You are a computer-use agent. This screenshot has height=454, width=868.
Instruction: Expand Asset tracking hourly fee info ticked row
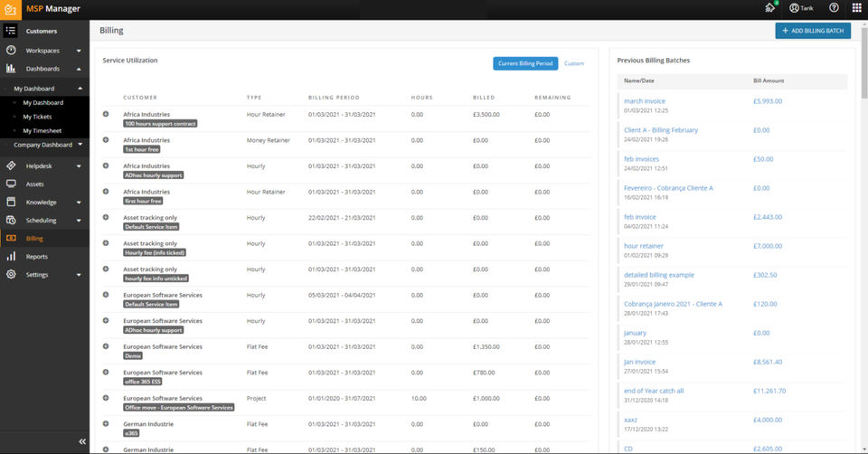click(x=106, y=243)
